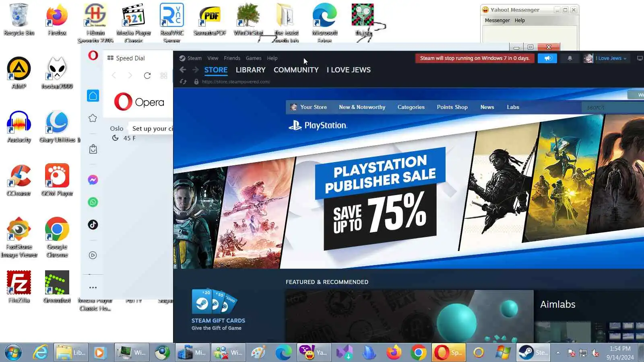Open Bookmarks star in Opera sidebar
Viewport: 644px width, 362px height.
pos(93,118)
